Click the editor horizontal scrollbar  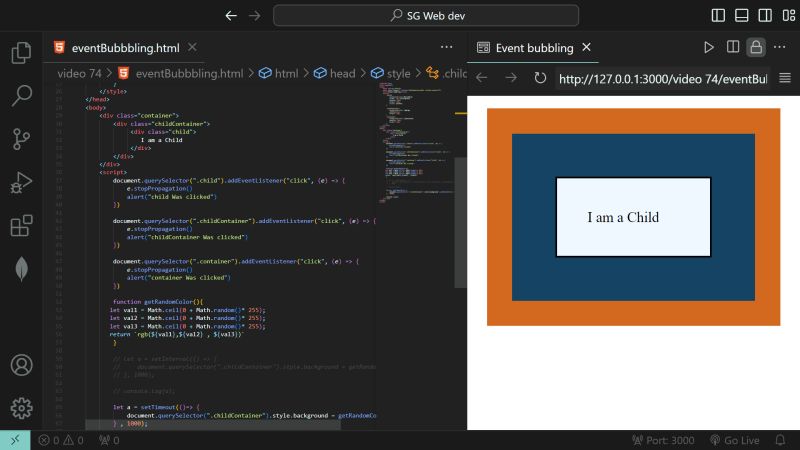tap(213, 424)
